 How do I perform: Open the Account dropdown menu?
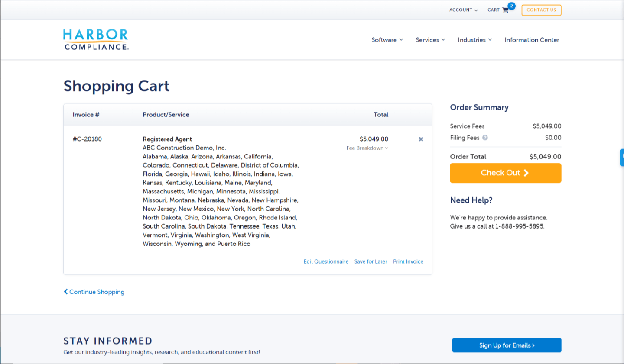point(463,10)
